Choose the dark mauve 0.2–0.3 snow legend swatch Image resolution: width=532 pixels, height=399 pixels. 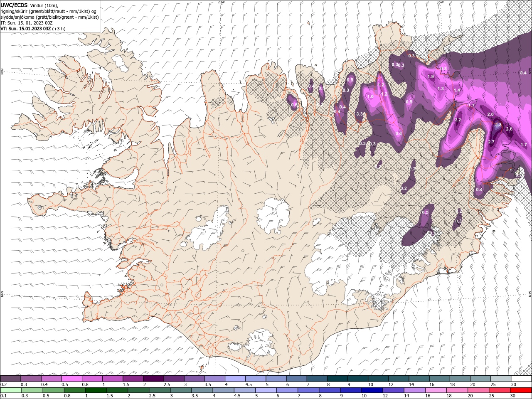pos(11,379)
